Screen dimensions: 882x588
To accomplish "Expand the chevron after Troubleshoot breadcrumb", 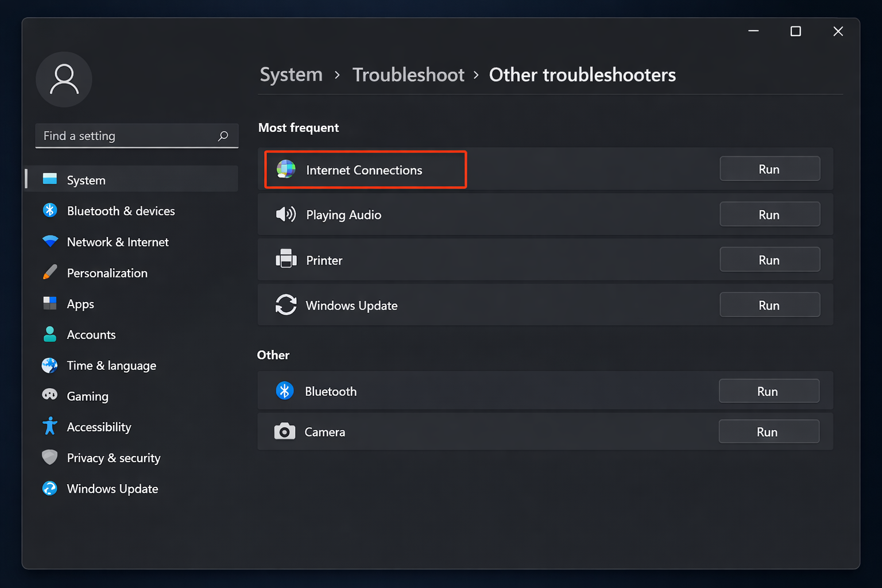I will [476, 75].
